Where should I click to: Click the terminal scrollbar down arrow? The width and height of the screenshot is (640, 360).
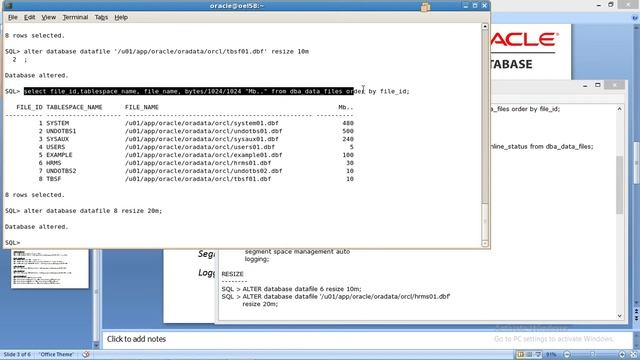click(x=485, y=243)
